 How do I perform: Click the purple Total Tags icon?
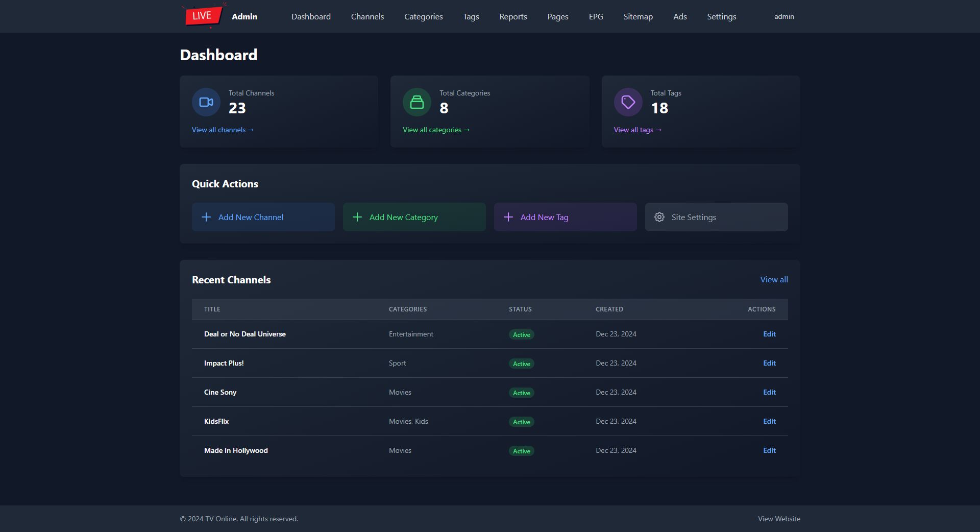(628, 102)
